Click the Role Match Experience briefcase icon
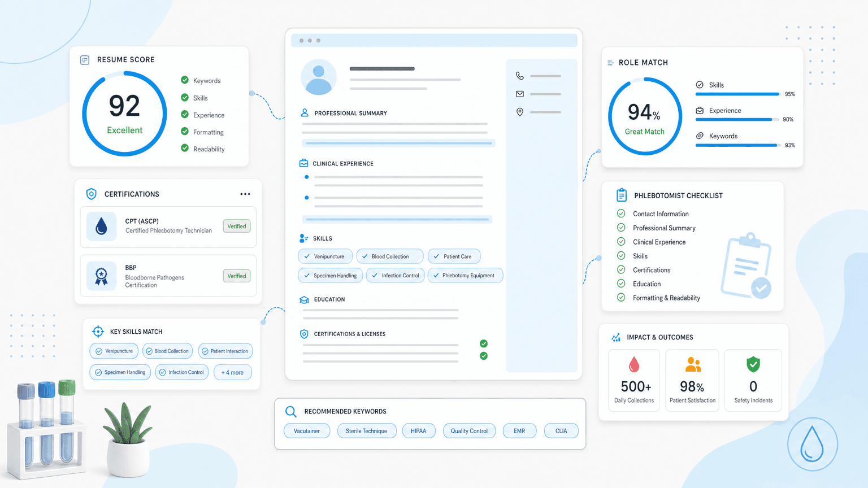The height and width of the screenshot is (488, 868). [x=700, y=111]
